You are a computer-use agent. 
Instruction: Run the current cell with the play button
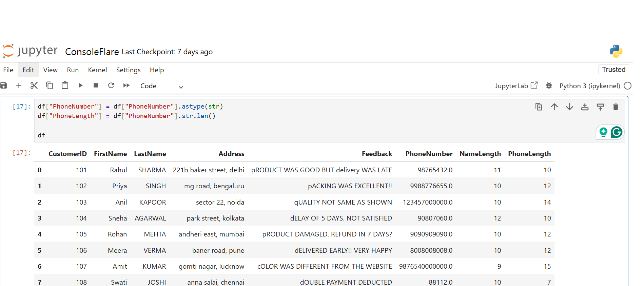click(x=80, y=85)
